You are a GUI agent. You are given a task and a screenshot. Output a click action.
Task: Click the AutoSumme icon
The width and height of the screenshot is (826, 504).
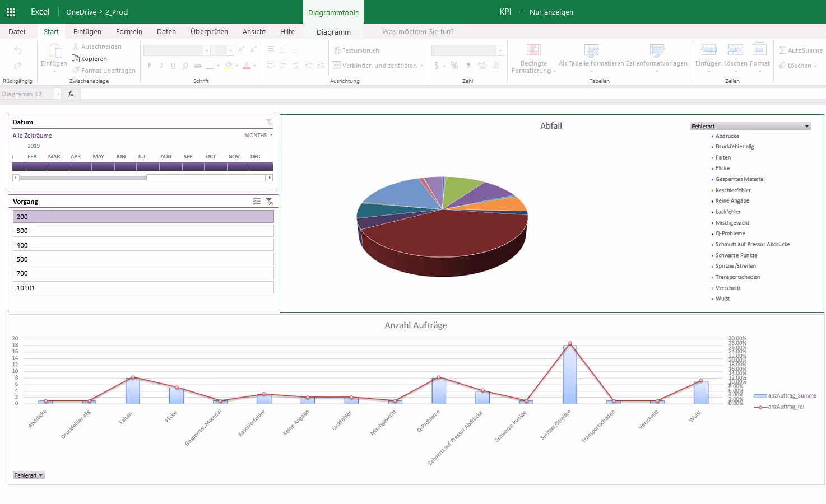click(x=800, y=50)
